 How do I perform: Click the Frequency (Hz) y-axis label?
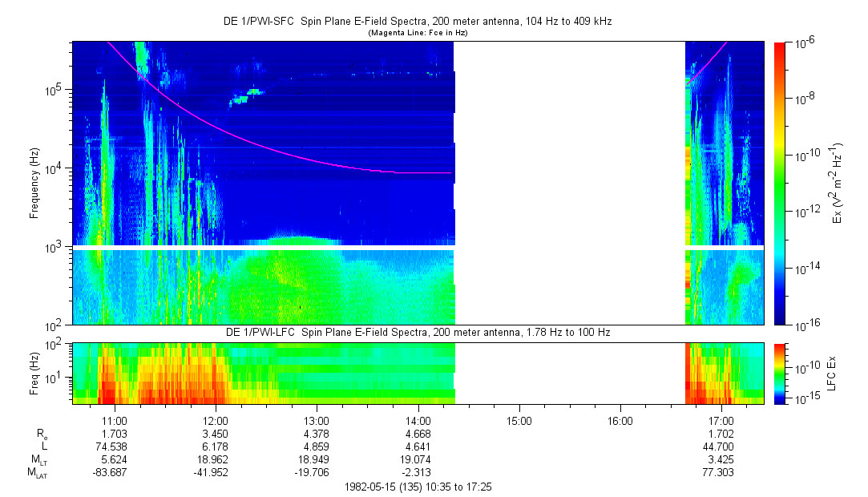[x=35, y=183]
